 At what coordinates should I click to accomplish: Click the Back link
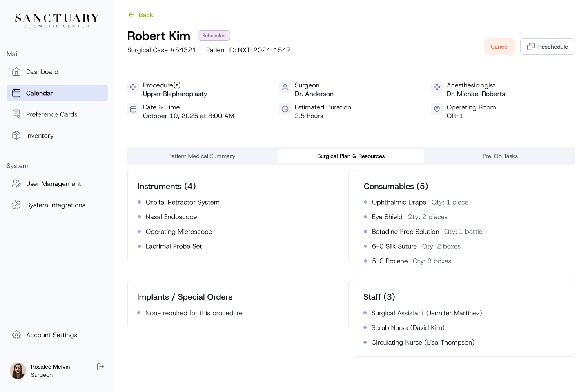click(x=140, y=15)
